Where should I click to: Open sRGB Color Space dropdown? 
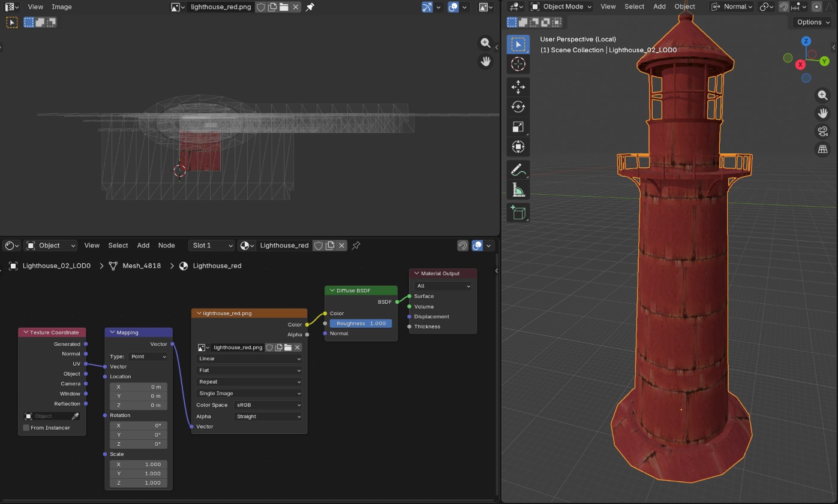point(268,405)
